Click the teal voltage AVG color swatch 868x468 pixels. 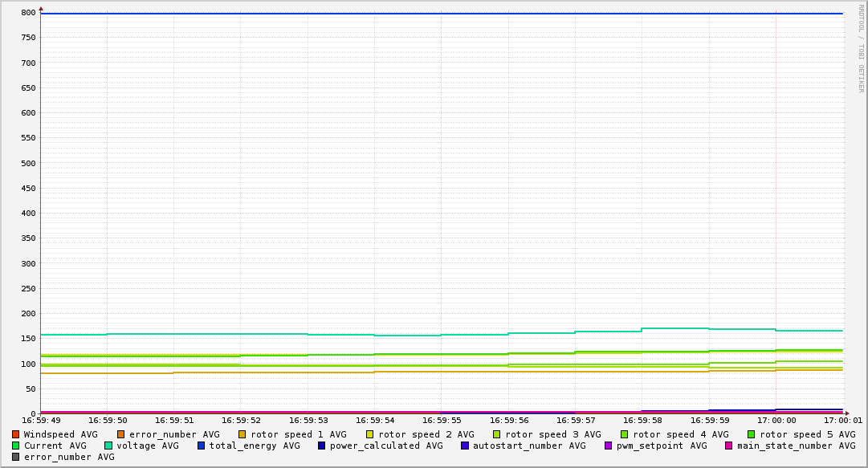108,446
